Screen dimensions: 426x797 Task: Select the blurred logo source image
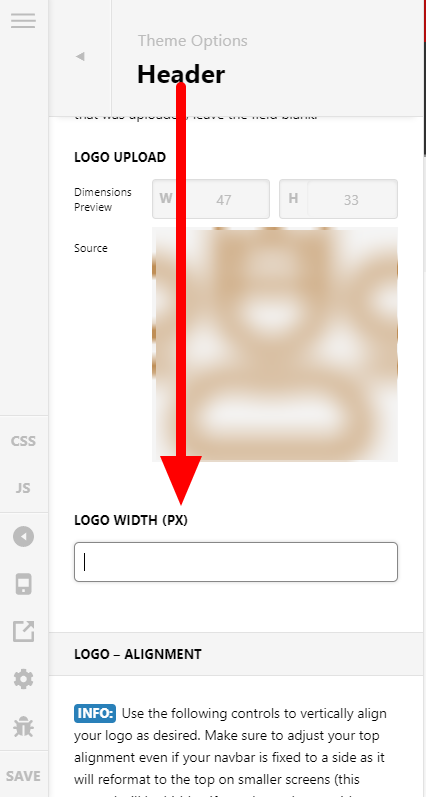click(x=275, y=344)
